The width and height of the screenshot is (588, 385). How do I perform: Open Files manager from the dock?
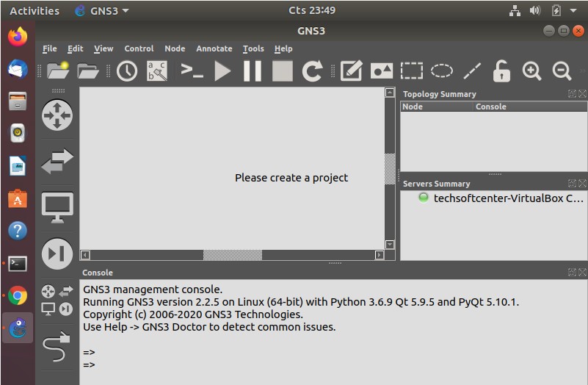tap(18, 101)
